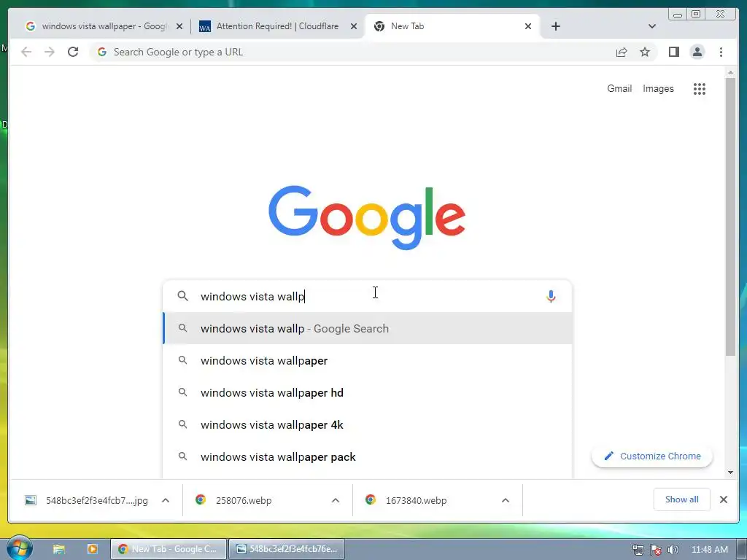Open a new tab with plus button
This screenshot has height=560, width=747.
coord(555,26)
